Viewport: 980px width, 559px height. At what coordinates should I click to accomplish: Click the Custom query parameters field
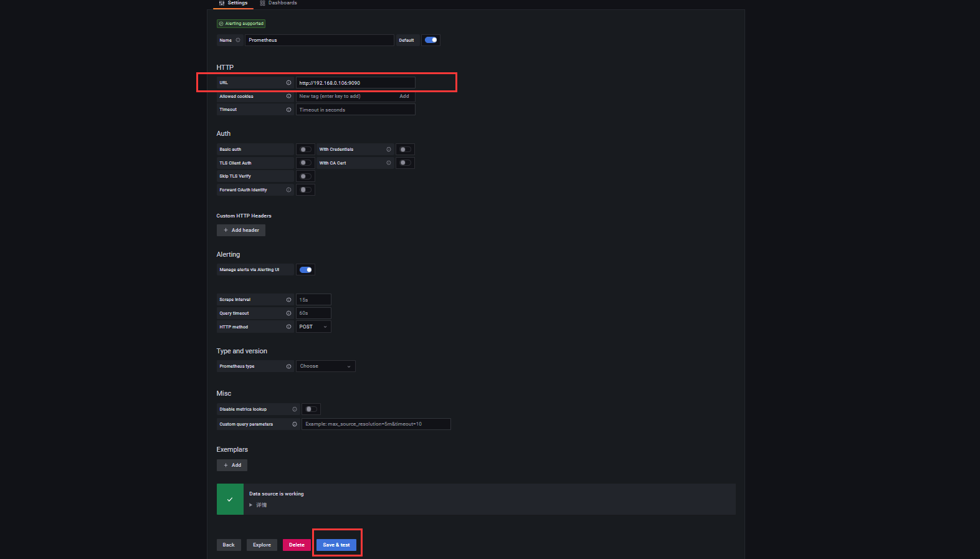coord(376,424)
